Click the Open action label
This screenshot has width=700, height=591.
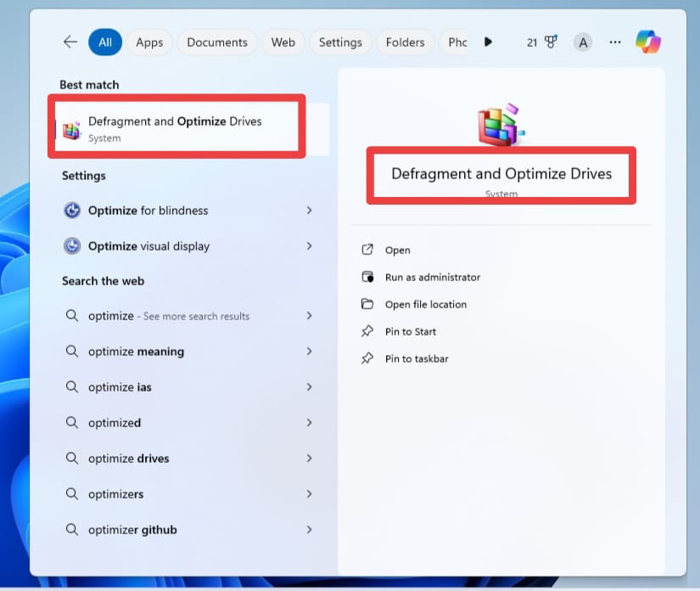point(397,250)
